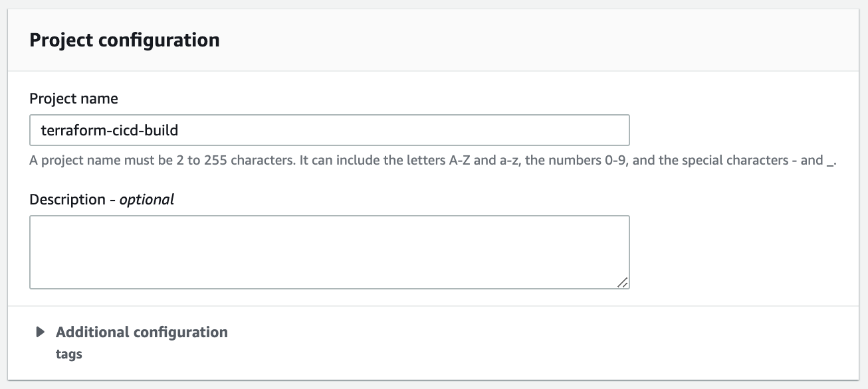Screen dimensions: 868x389
Task: Click inside the Description text area
Action: coord(329,252)
